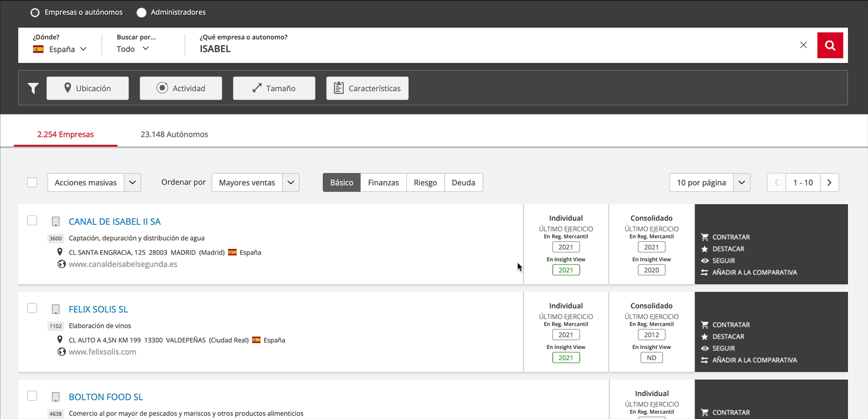Open www.felixsolis.com via the globe icon
Screen dimensions: 868x419
[62, 351]
